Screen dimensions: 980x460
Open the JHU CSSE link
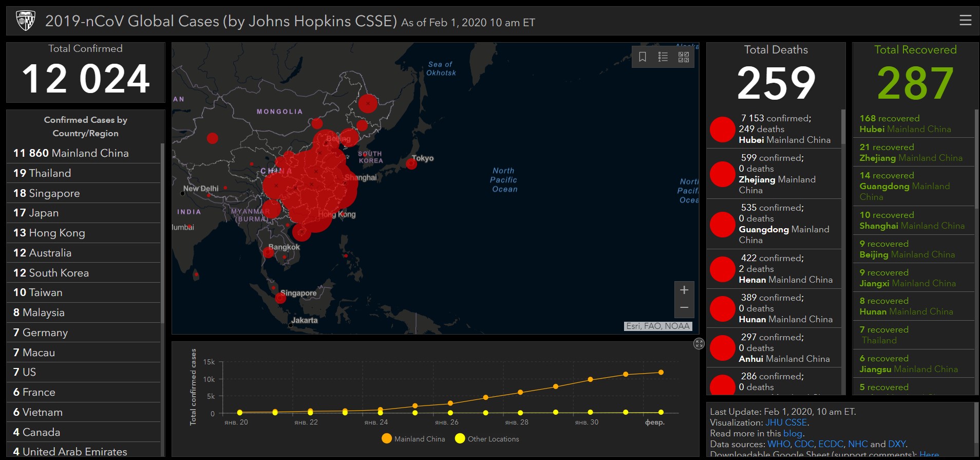click(786, 422)
